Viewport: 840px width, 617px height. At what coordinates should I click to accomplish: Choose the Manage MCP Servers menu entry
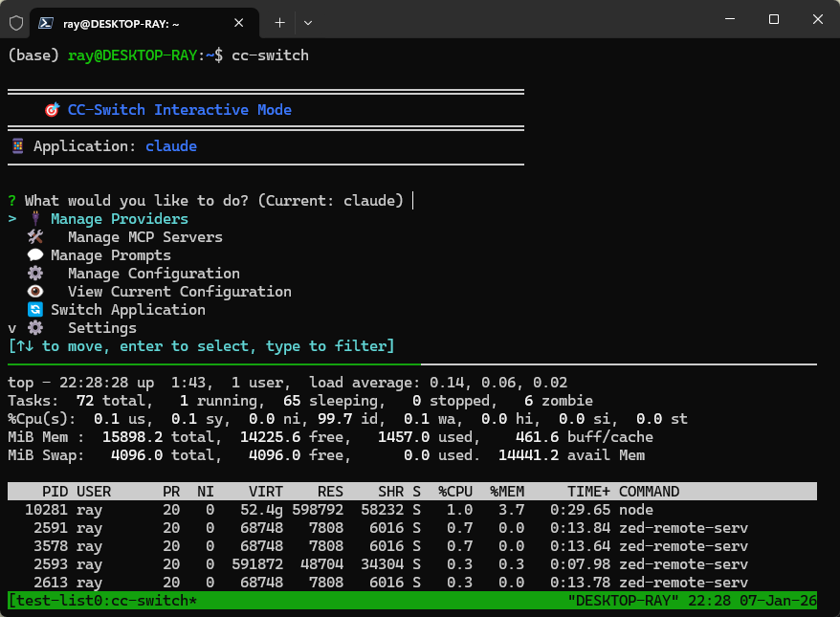coord(144,237)
